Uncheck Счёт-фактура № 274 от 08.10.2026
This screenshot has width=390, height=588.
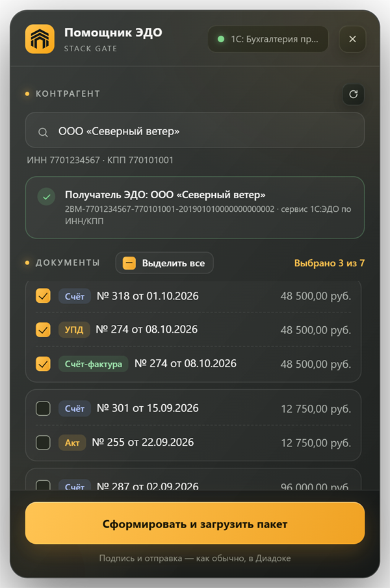[x=43, y=364]
